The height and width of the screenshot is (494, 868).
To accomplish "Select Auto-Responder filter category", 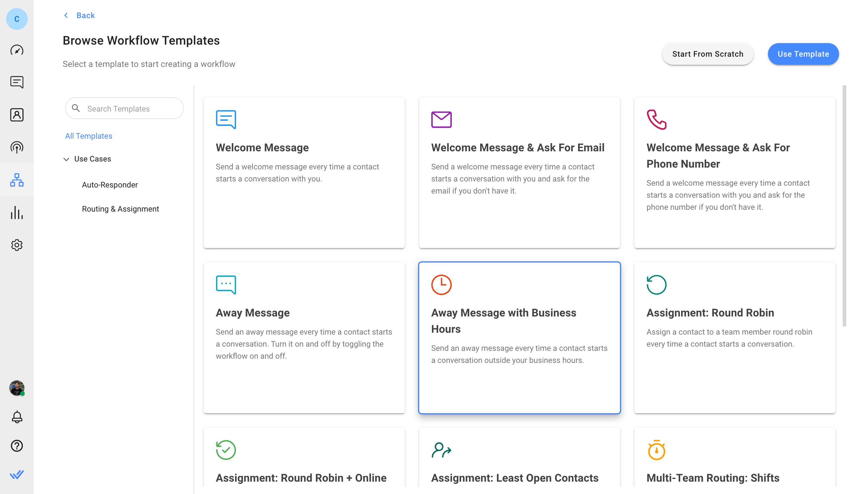I will pos(110,184).
